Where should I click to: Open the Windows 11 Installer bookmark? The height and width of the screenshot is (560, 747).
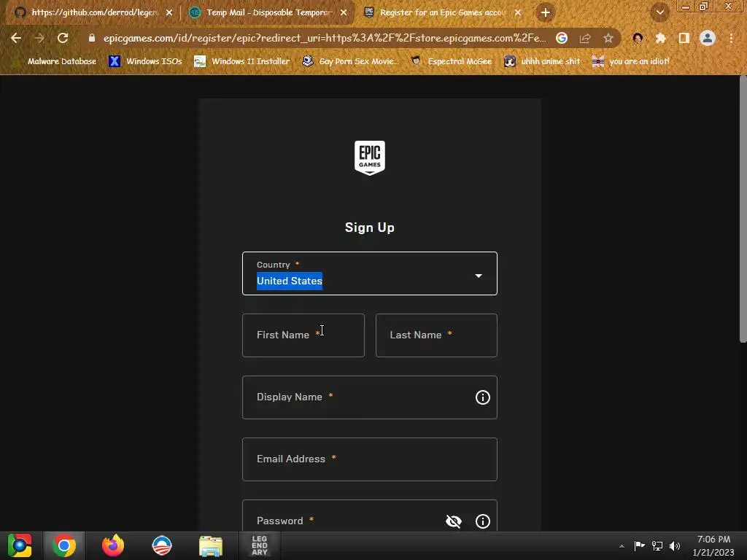click(x=242, y=61)
